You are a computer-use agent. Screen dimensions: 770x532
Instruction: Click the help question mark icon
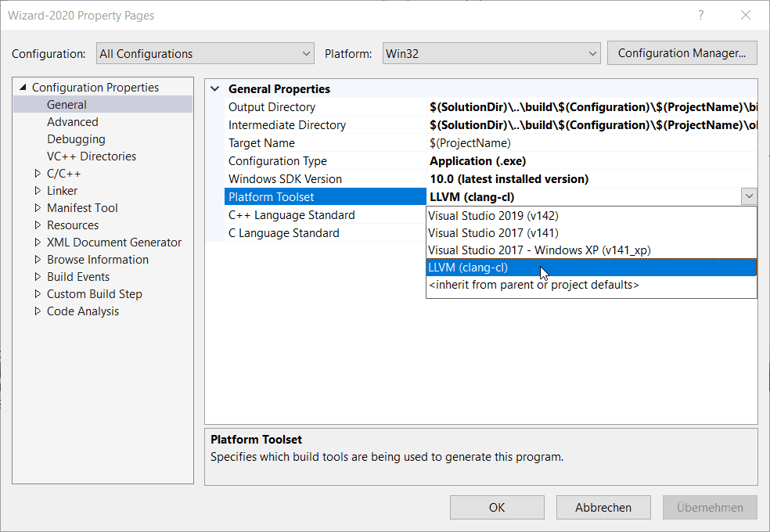[x=701, y=15]
